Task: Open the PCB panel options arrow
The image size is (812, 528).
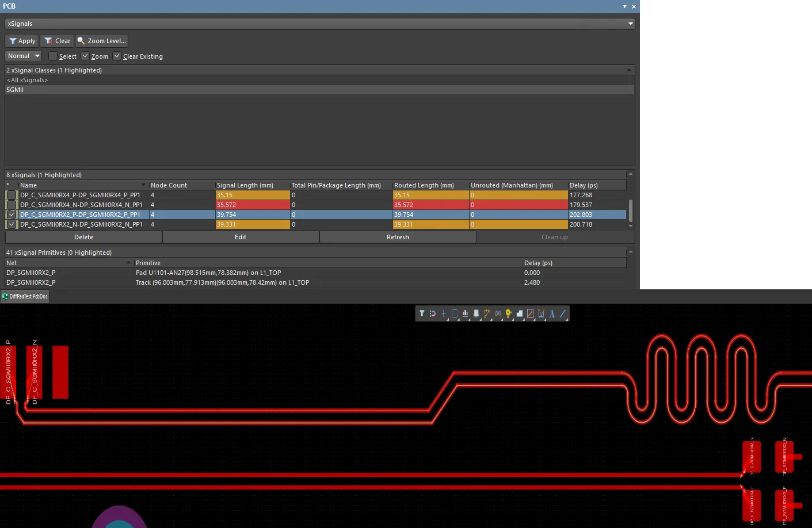Action: click(x=624, y=6)
